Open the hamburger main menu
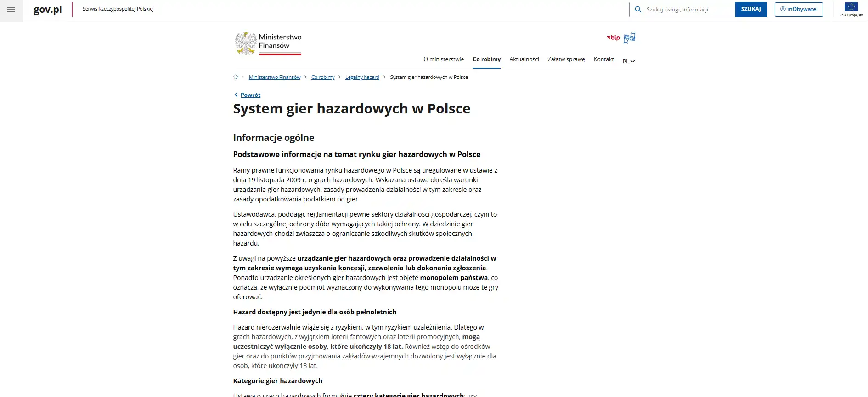The image size is (868, 397). click(x=11, y=10)
